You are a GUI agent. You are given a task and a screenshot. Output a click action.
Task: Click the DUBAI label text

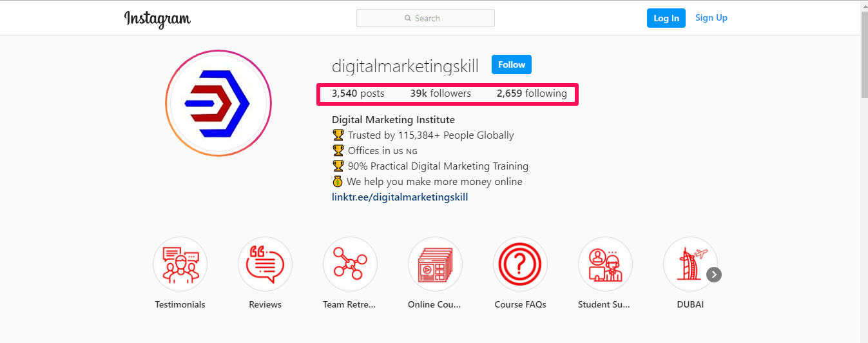click(x=690, y=304)
